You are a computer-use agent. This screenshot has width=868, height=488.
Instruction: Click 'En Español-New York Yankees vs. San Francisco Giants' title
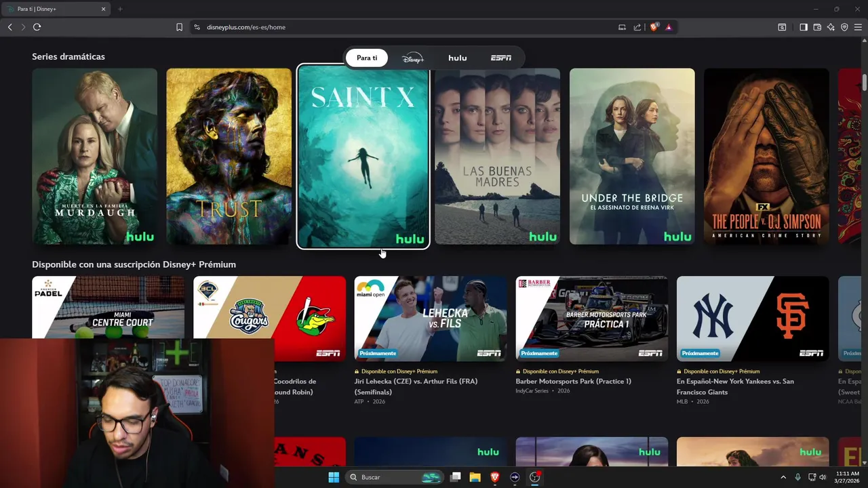[735, 386]
